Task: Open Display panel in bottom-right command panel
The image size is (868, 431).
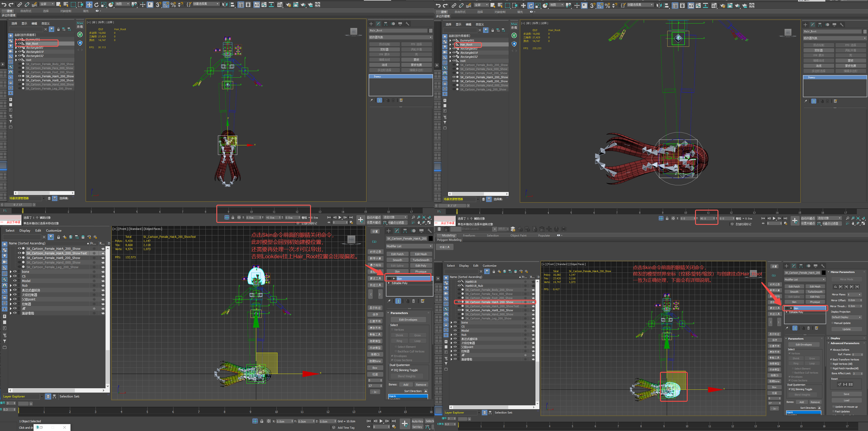Action: (815, 266)
